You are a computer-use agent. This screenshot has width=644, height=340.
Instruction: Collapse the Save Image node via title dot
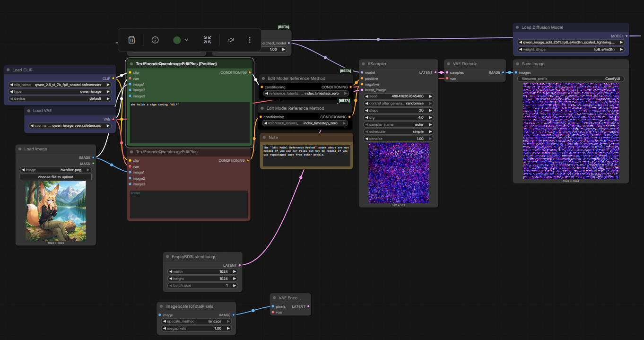pos(518,64)
